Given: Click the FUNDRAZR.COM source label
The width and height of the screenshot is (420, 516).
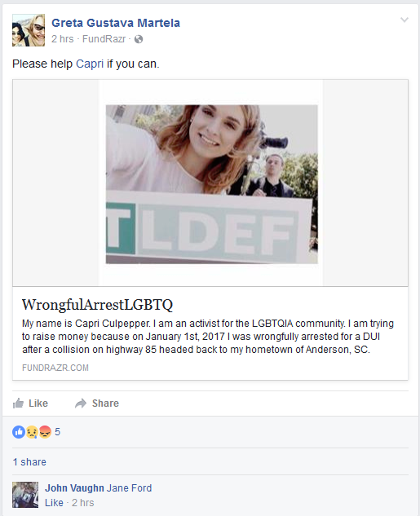Looking at the screenshot, I should click(x=55, y=368).
